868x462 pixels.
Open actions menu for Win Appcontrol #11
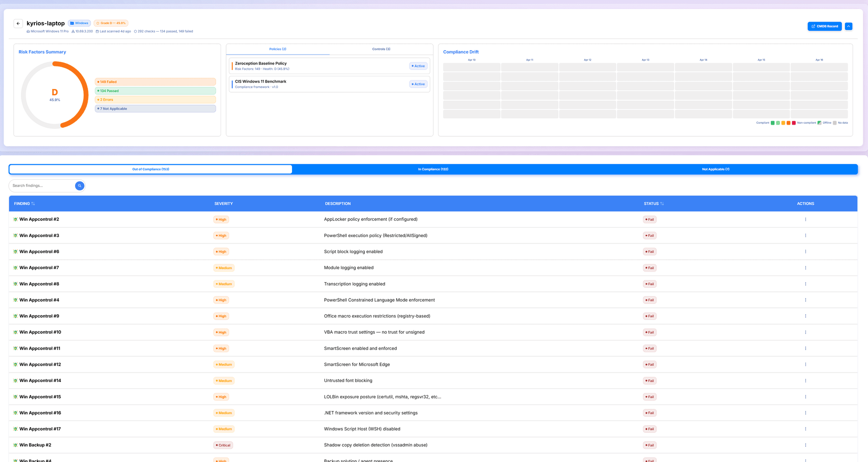(805, 348)
